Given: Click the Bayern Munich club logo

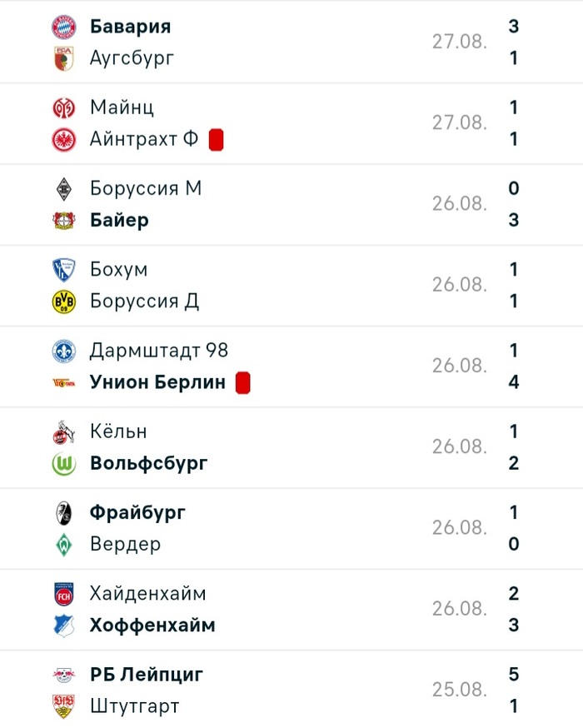Looking at the screenshot, I should [x=63, y=27].
